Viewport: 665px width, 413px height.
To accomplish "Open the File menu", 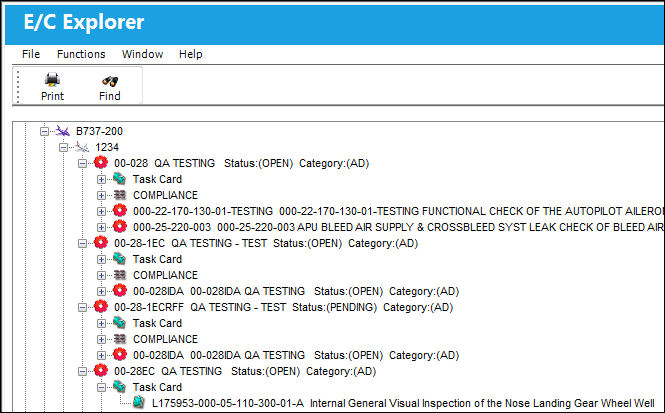I will (31, 54).
